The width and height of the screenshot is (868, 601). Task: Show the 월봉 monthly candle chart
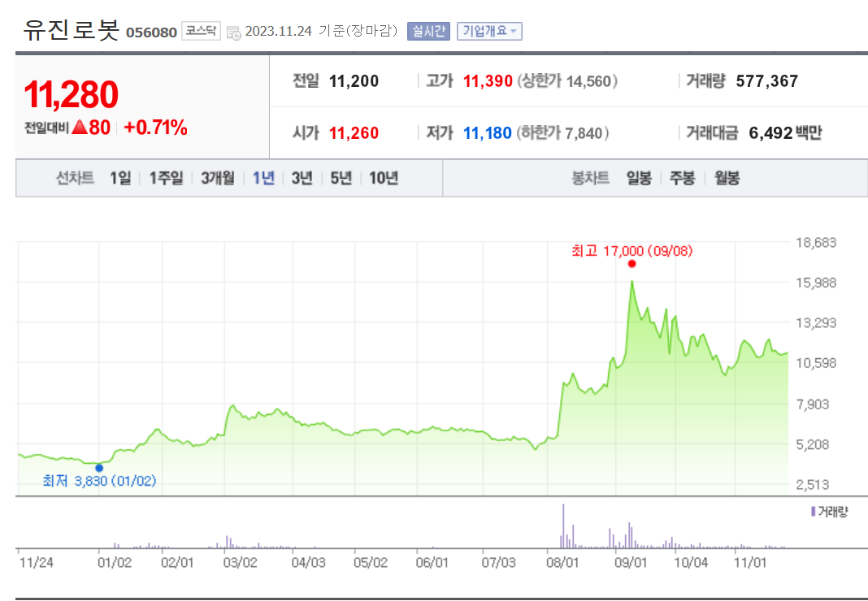click(x=727, y=178)
